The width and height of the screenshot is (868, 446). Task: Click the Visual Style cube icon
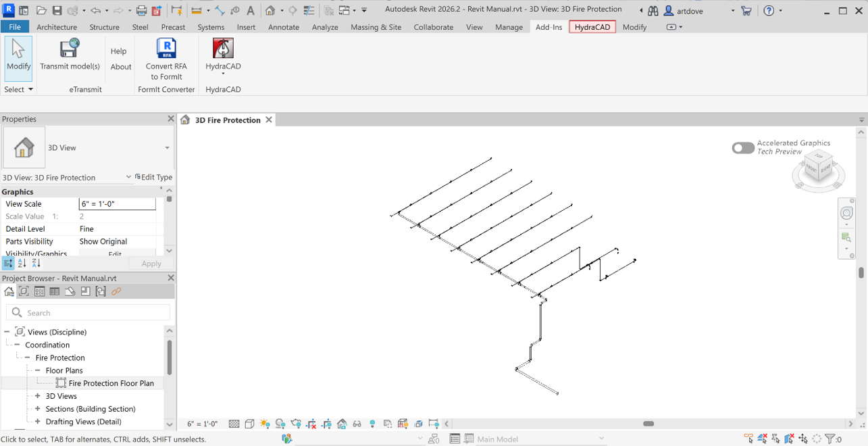249,424
